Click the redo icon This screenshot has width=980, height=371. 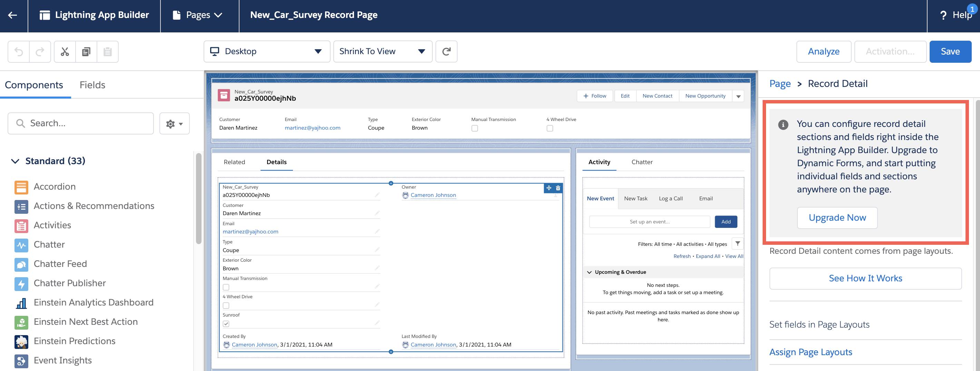(40, 51)
